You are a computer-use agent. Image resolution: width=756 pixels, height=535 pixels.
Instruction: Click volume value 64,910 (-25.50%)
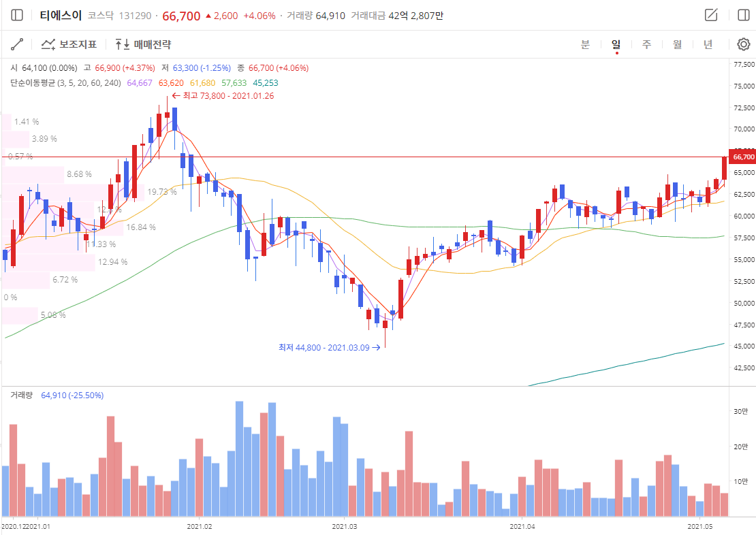point(72,395)
